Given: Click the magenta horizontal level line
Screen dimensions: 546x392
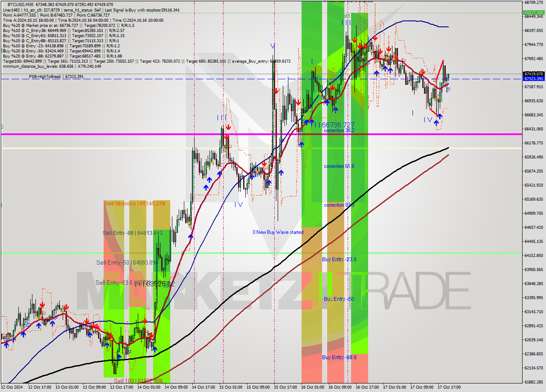Looking at the screenshot, I should coord(261,134).
